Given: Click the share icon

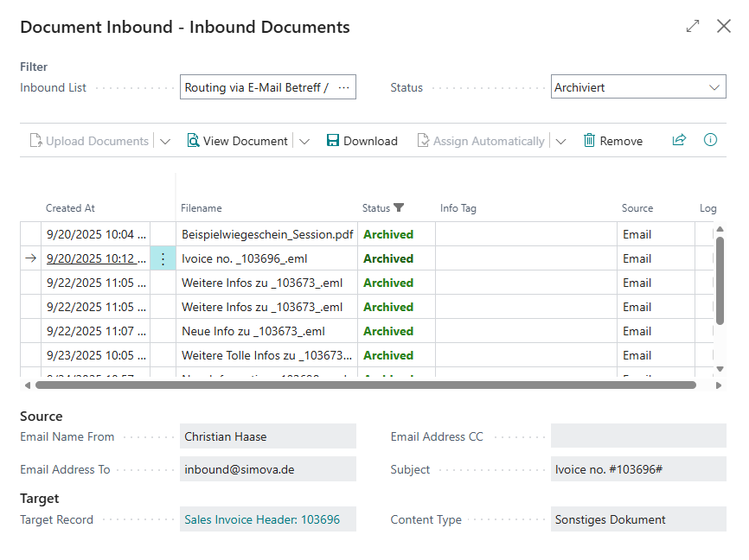Looking at the screenshot, I should pos(679,140).
